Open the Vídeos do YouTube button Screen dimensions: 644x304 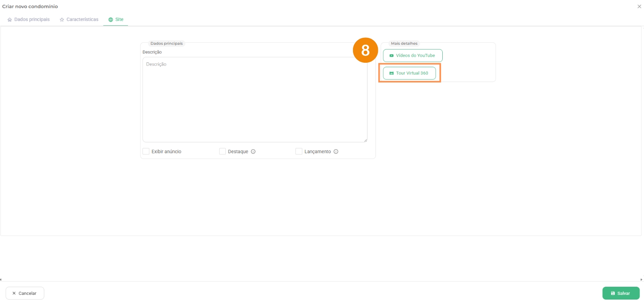413,55
